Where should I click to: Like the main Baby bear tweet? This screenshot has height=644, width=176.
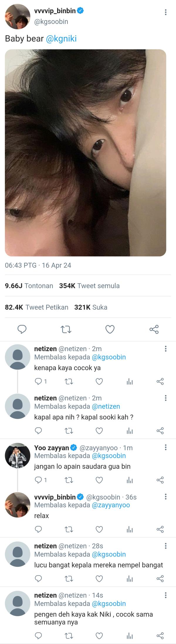pyautogui.click(x=110, y=329)
